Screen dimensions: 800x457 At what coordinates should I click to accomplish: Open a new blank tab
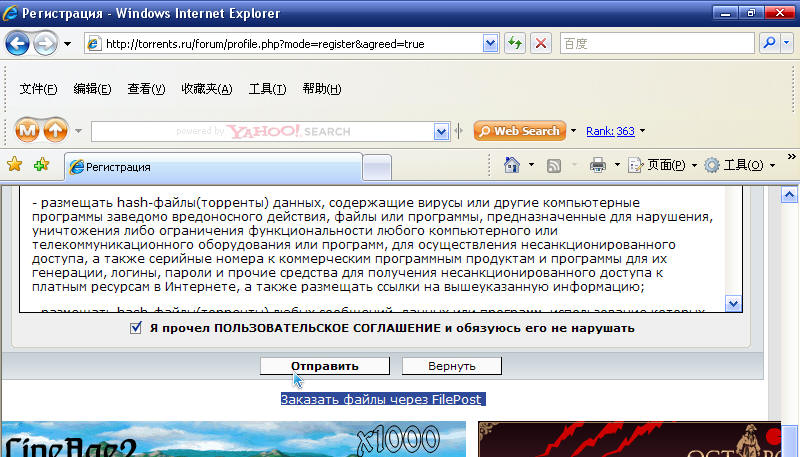377,168
